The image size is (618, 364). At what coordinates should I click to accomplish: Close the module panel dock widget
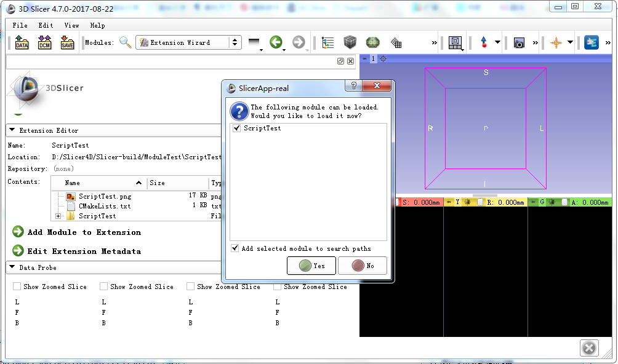(x=350, y=61)
